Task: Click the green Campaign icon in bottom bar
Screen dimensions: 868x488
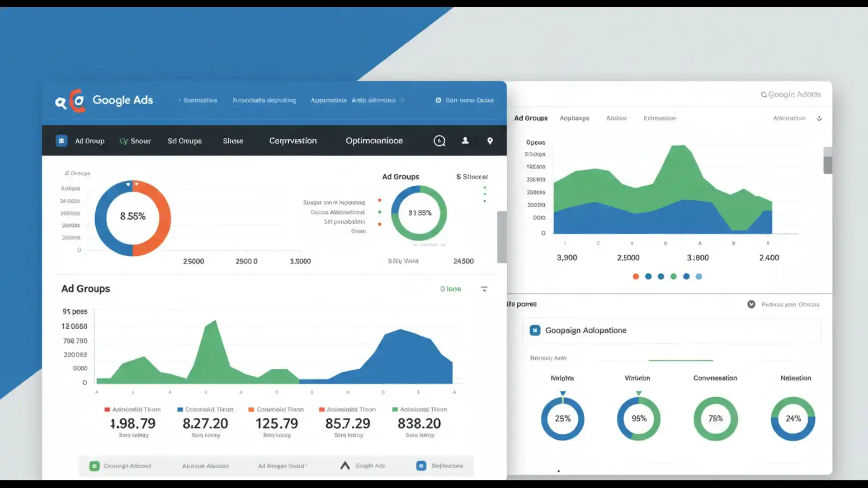Action: tap(94, 465)
